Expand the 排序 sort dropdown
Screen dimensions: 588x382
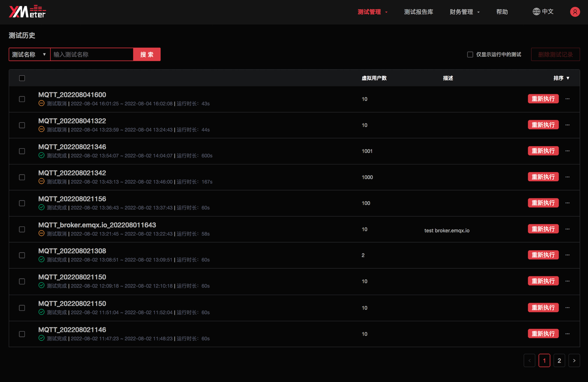[x=561, y=78]
